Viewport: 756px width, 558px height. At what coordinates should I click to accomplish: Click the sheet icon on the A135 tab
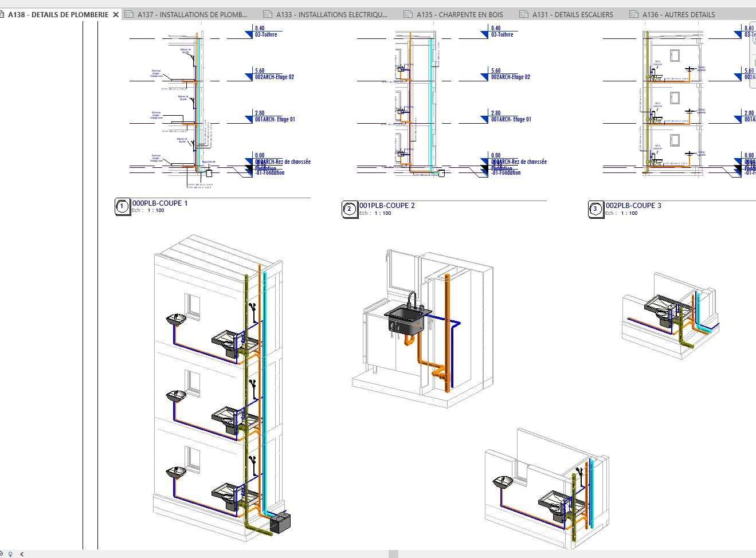click(408, 14)
